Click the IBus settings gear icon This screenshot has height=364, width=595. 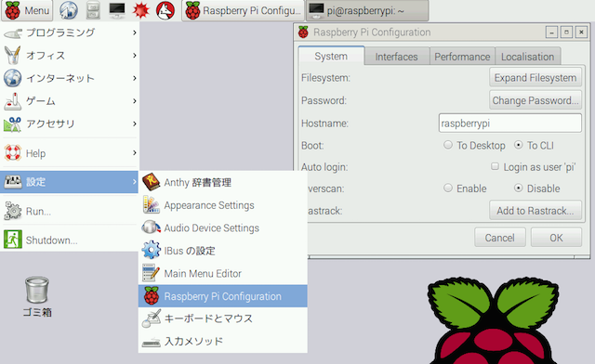point(151,251)
